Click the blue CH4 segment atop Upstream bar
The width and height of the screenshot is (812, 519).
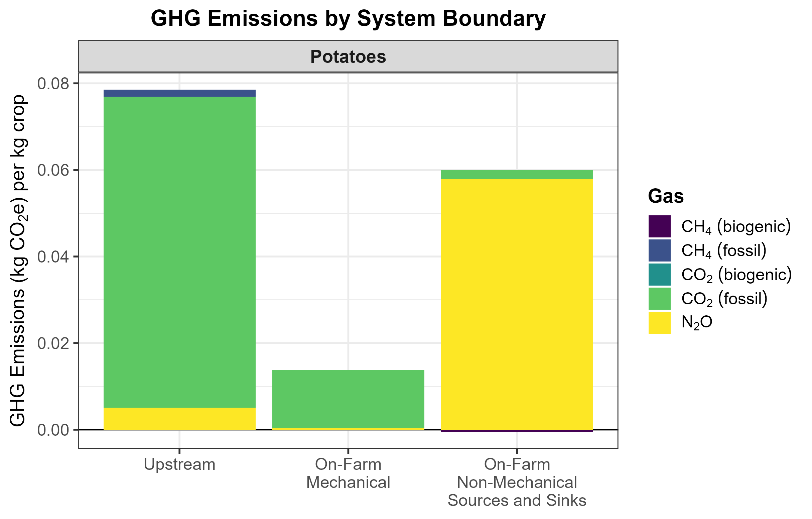click(179, 93)
